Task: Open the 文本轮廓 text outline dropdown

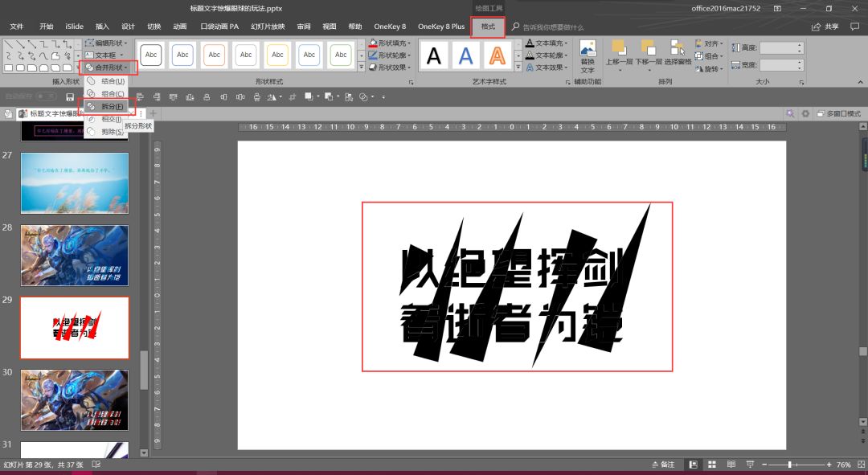Action: click(x=547, y=55)
